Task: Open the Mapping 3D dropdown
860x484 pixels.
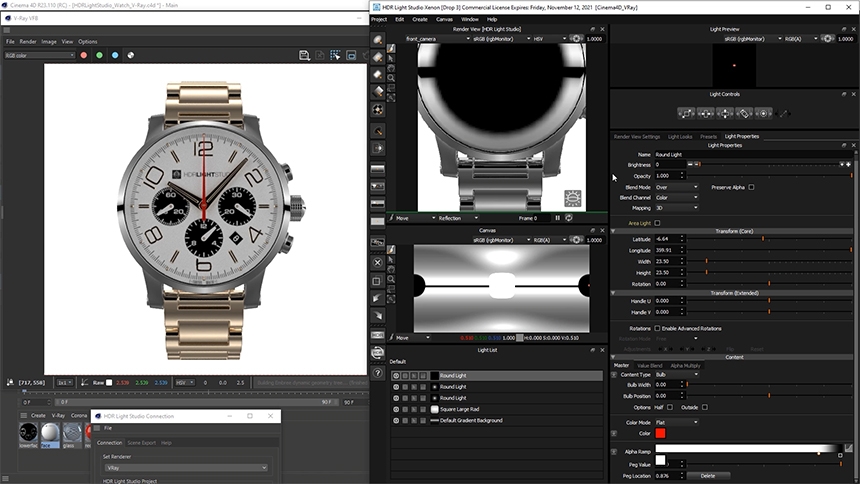Action: coord(677,208)
